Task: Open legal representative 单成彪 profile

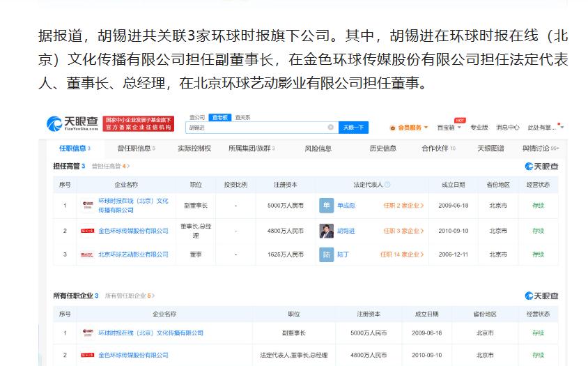Action: point(346,206)
